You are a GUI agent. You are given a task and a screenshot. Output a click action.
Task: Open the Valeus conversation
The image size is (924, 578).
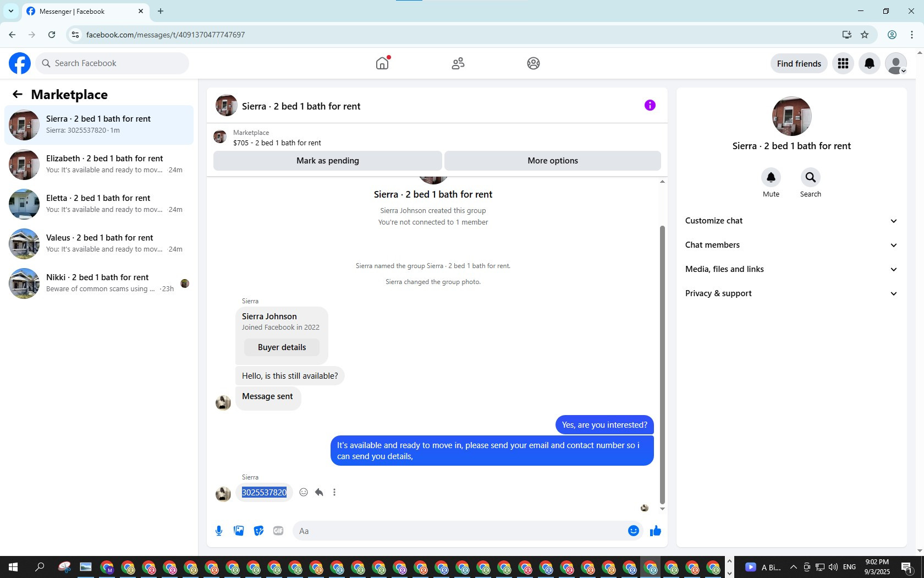(99, 244)
